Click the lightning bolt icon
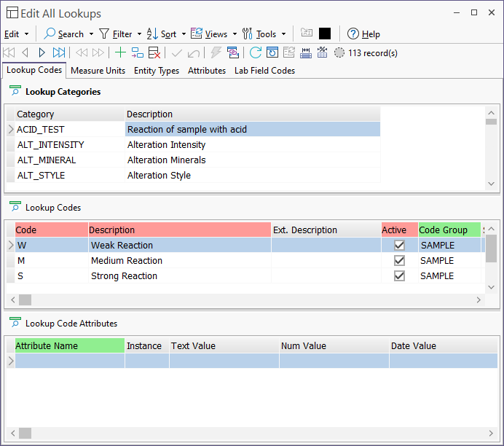Image resolution: width=504 pixels, height=446 pixels. 216,52
